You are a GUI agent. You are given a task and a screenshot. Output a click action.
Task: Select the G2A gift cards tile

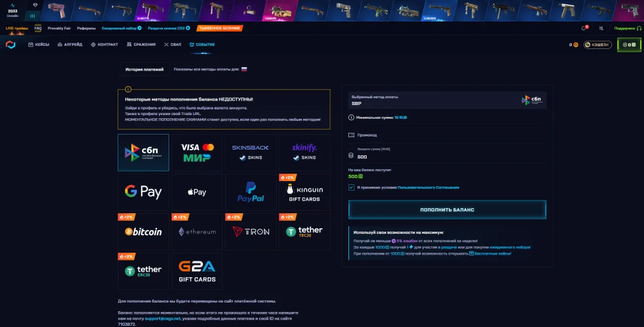pyautogui.click(x=197, y=271)
